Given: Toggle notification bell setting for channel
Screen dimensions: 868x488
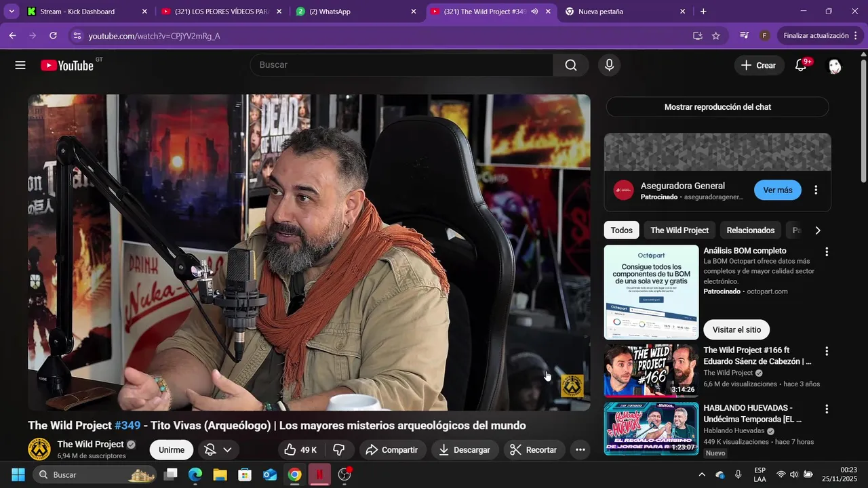Looking at the screenshot, I should point(210,449).
